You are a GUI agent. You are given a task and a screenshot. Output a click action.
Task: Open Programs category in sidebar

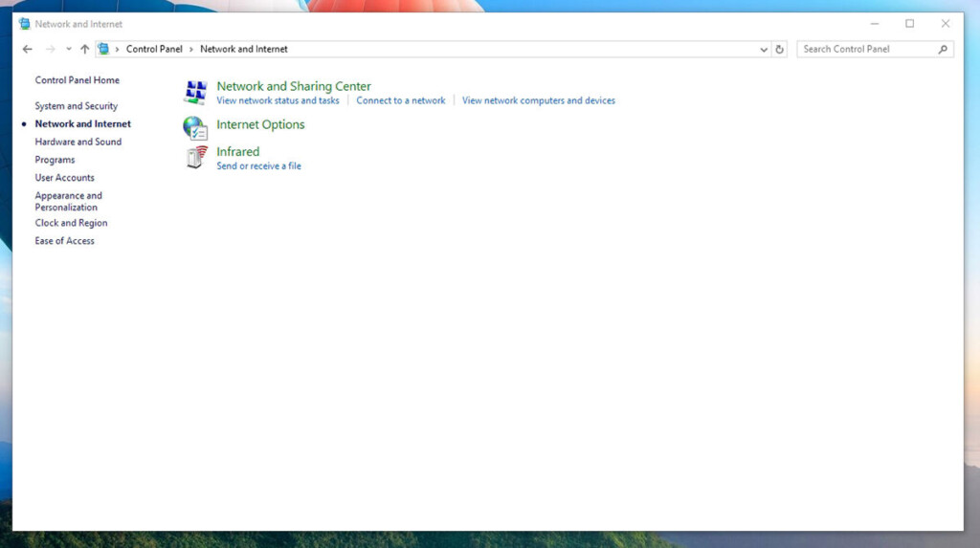tap(55, 160)
